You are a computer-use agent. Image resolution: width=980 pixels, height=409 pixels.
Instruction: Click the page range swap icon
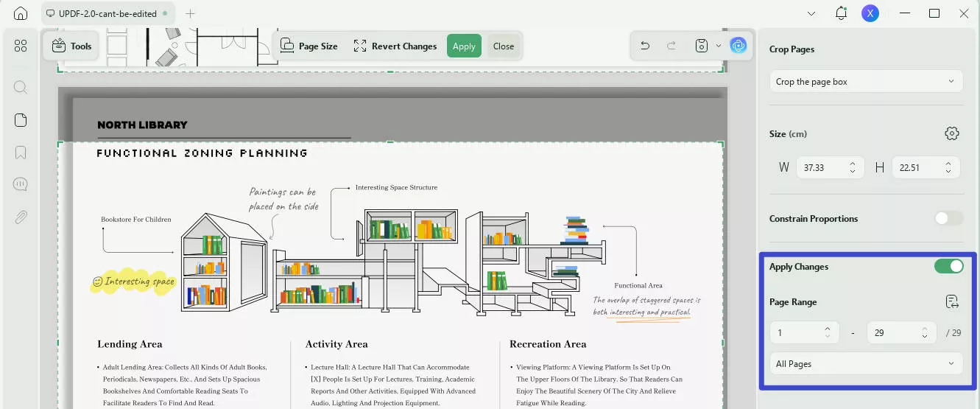click(x=952, y=301)
